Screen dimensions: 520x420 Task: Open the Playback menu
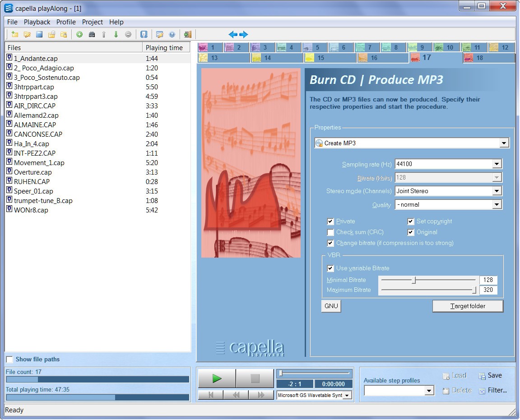pos(37,22)
